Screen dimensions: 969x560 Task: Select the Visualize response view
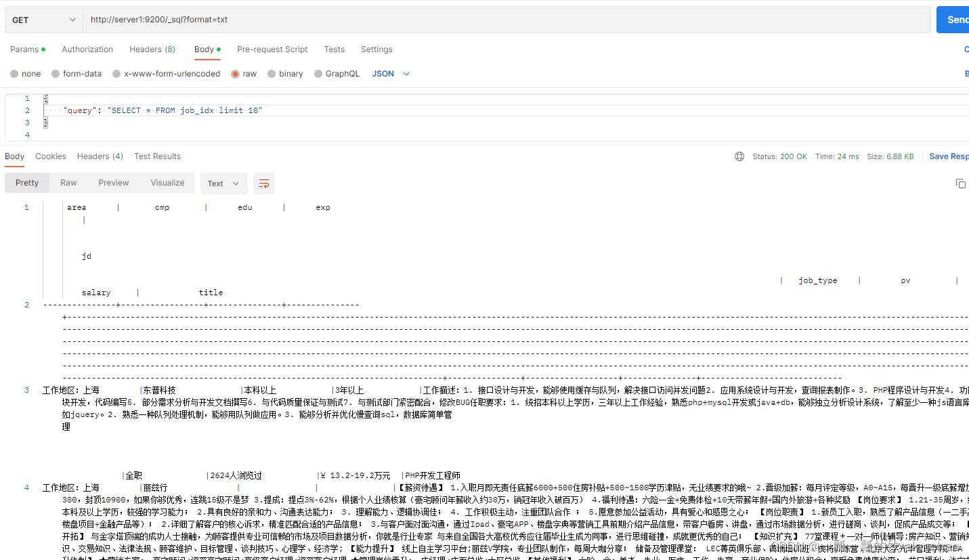point(168,183)
